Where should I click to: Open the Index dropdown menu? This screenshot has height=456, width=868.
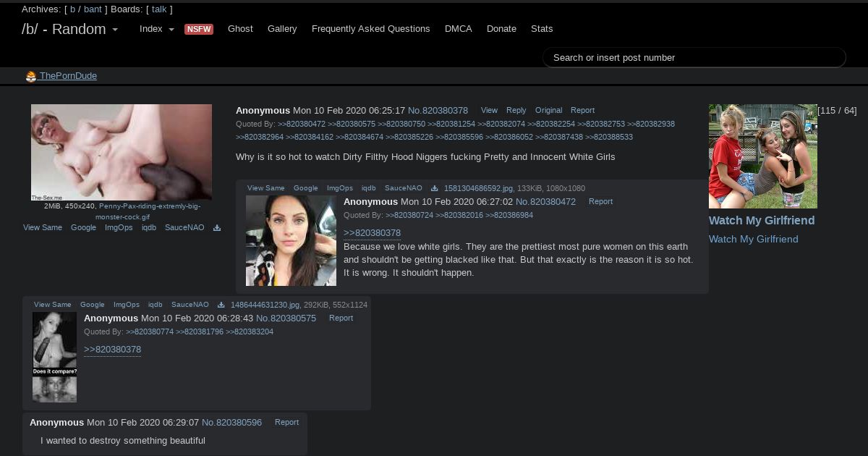tap(156, 29)
